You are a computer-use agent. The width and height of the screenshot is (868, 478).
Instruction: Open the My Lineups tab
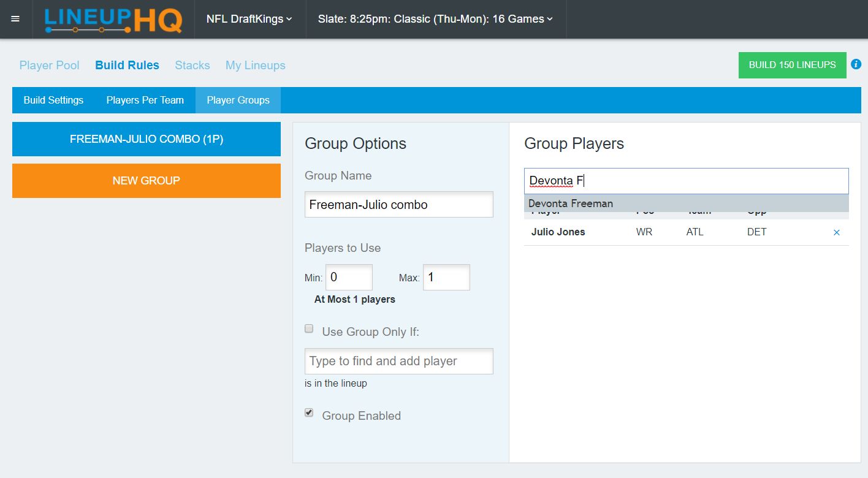[256, 65]
